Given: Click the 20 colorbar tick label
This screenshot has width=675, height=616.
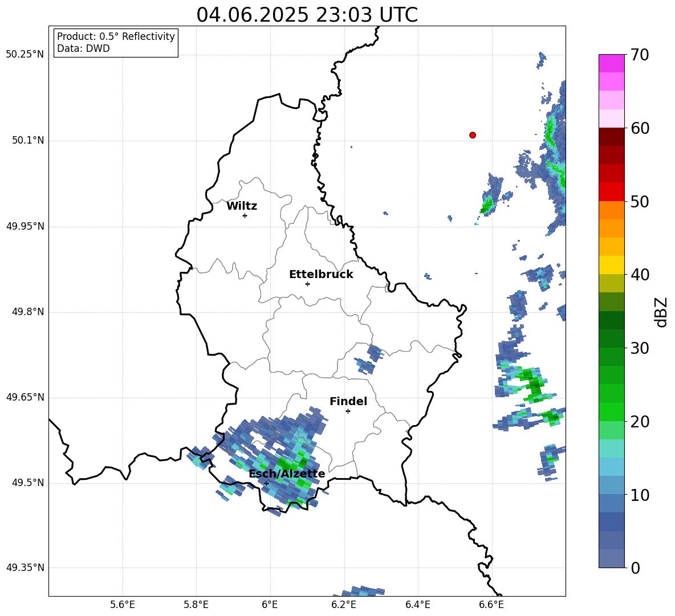Looking at the screenshot, I should [x=640, y=422].
